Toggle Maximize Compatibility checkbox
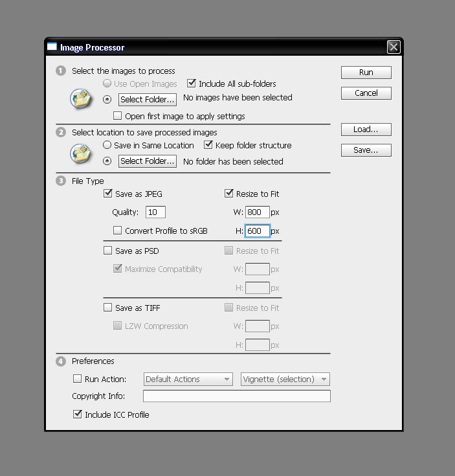 click(x=117, y=268)
